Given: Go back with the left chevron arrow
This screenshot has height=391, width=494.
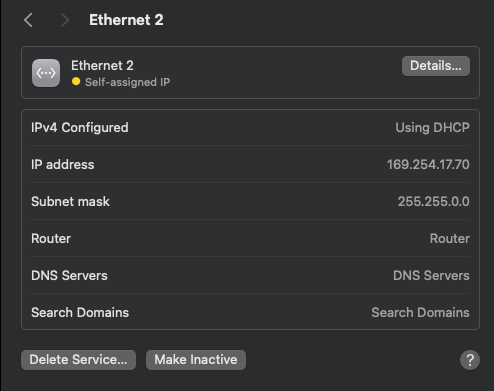Looking at the screenshot, I should click(28, 20).
